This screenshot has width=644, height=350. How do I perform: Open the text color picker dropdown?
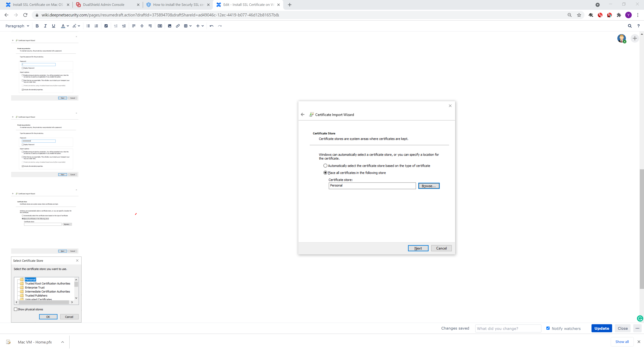(x=68, y=26)
